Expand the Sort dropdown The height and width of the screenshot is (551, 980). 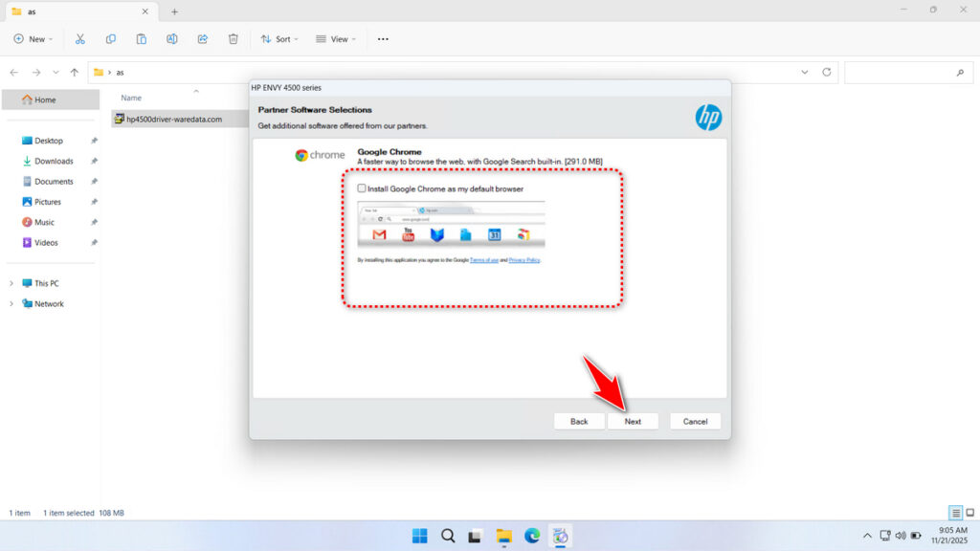pyautogui.click(x=278, y=39)
